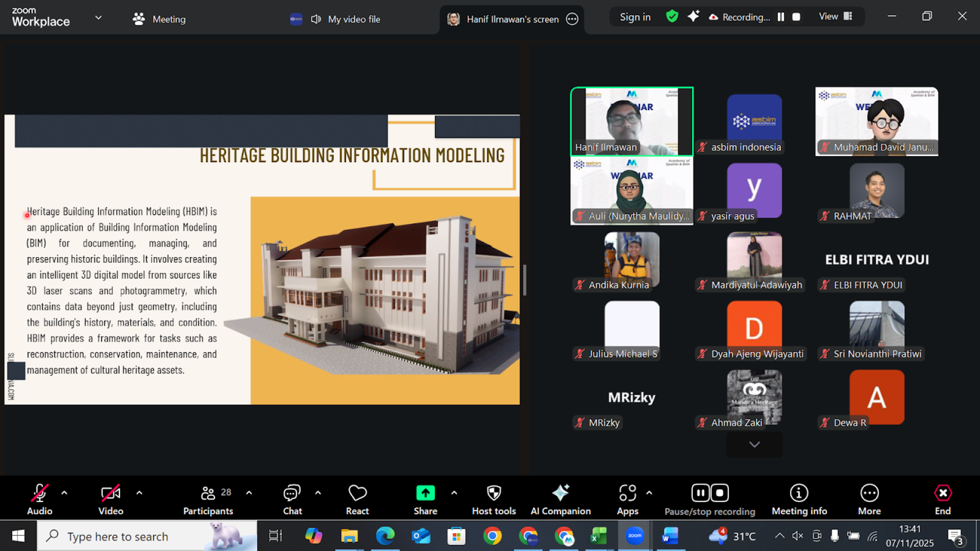Pause the recording in top bar
980x551 pixels.
click(x=781, y=17)
